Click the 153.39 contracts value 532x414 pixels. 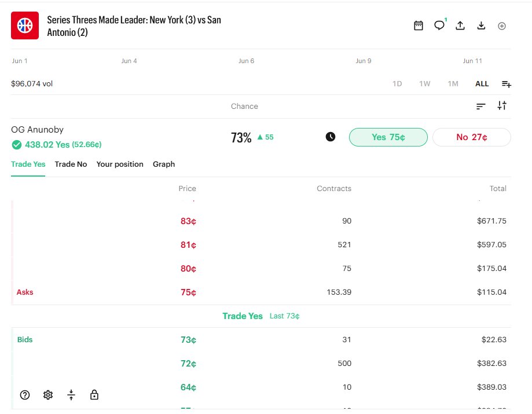click(339, 292)
